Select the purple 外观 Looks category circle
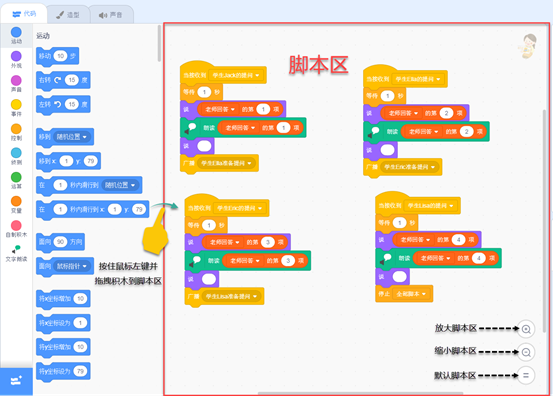The image size is (553, 396). [16, 56]
